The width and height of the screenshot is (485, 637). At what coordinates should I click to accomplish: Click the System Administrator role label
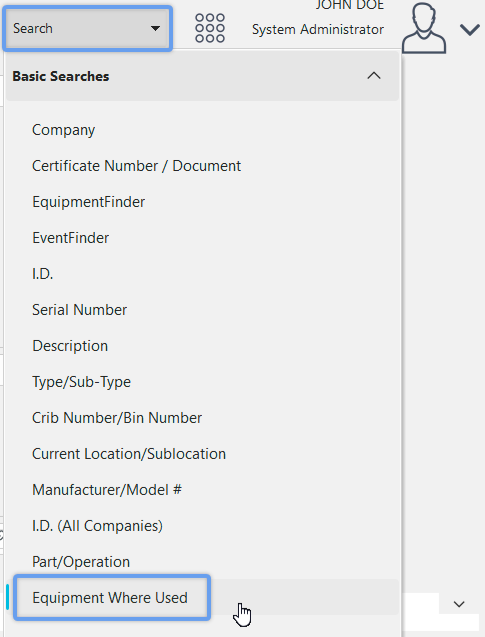coord(318,30)
